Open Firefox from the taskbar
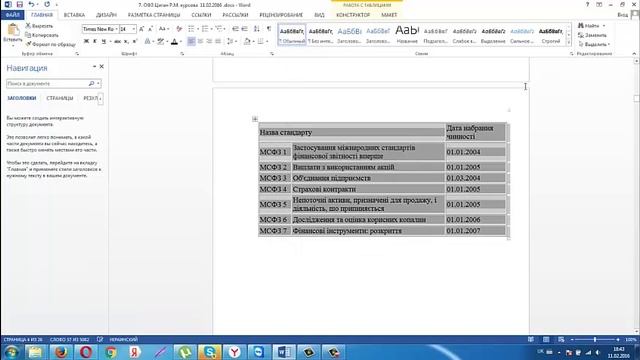640x360 pixels. (61, 352)
